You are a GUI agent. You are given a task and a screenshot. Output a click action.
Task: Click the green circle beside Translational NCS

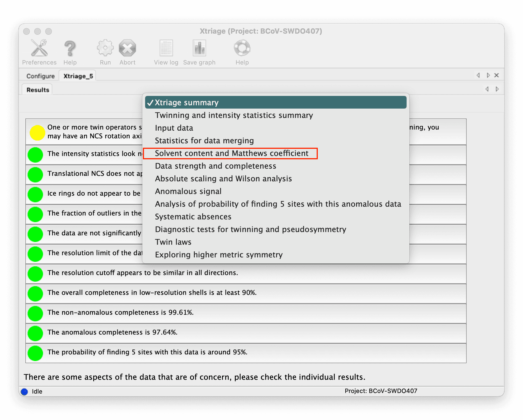35,174
